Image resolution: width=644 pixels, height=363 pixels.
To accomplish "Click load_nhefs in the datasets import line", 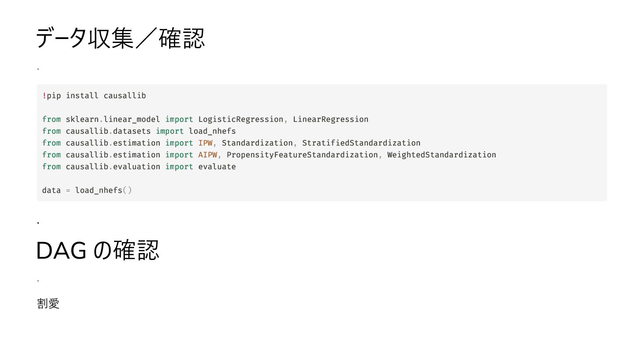I will coord(212,131).
